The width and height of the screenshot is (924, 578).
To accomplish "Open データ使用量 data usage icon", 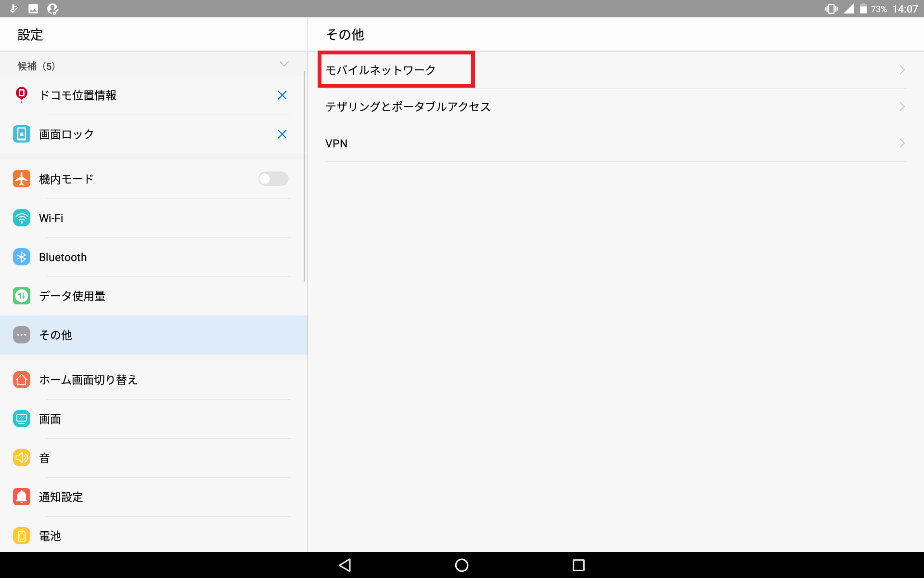I will click(x=22, y=296).
